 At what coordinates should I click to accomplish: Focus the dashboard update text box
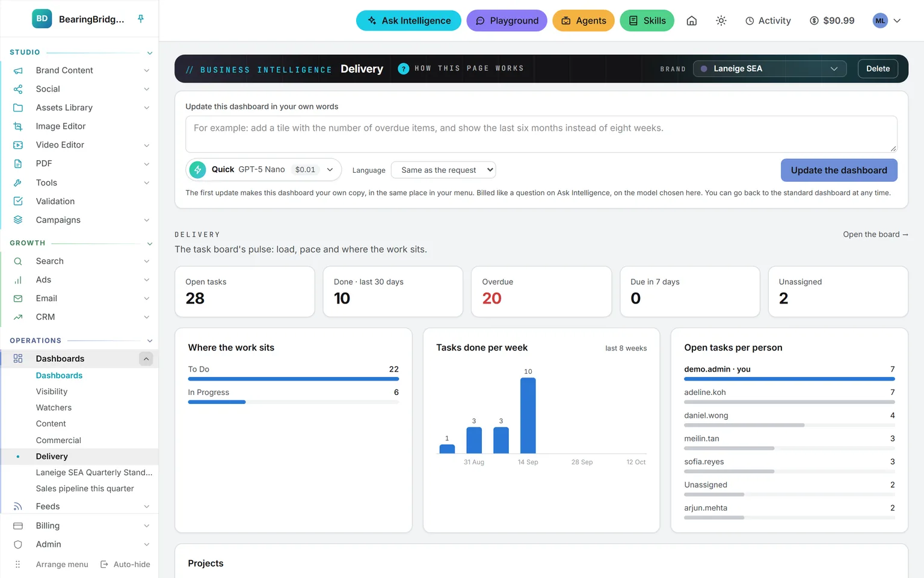pos(541,134)
